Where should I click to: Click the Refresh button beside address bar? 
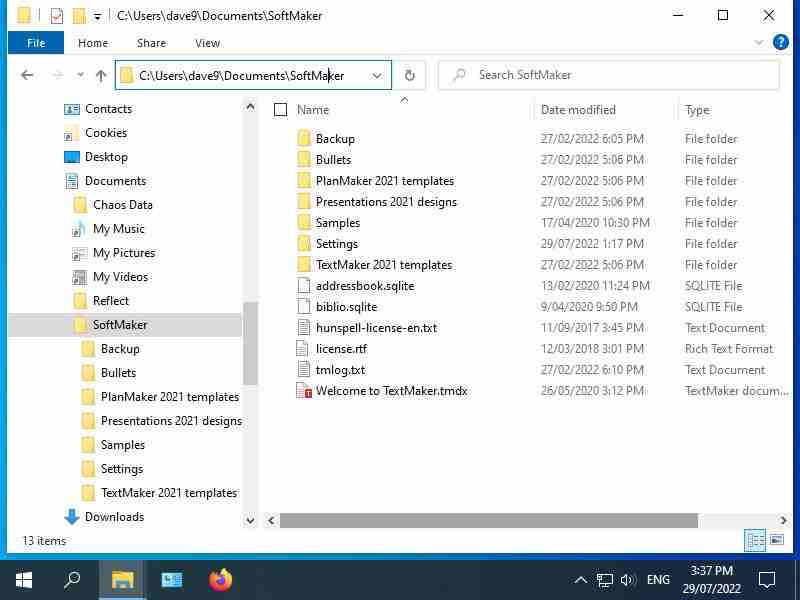point(409,75)
